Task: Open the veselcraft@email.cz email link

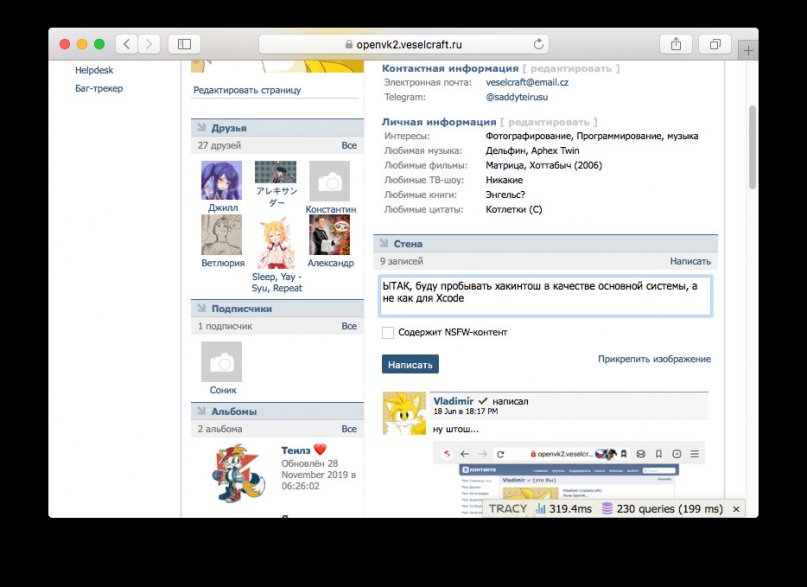Action: (x=527, y=82)
